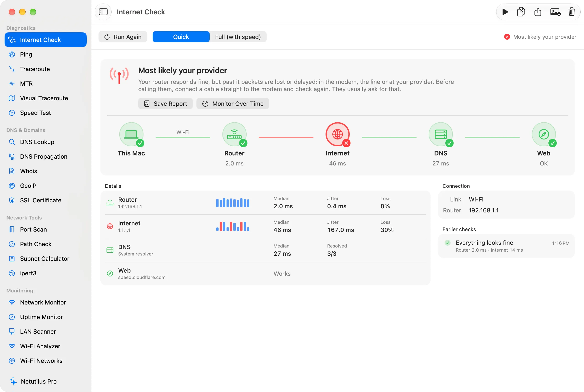Image resolution: width=584 pixels, height=392 pixels.
Task: Click the trash icon in the toolbar
Action: [572, 12]
